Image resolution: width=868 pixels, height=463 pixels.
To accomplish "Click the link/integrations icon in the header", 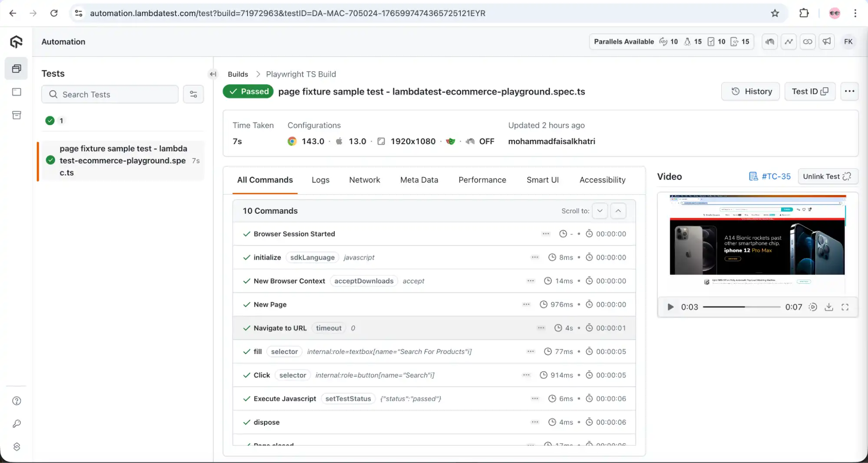I will [x=808, y=42].
